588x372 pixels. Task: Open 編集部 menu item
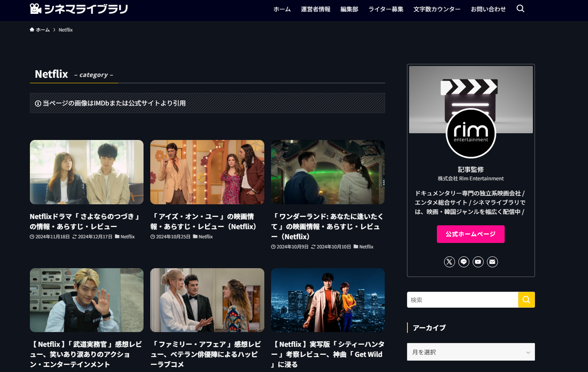point(349,9)
